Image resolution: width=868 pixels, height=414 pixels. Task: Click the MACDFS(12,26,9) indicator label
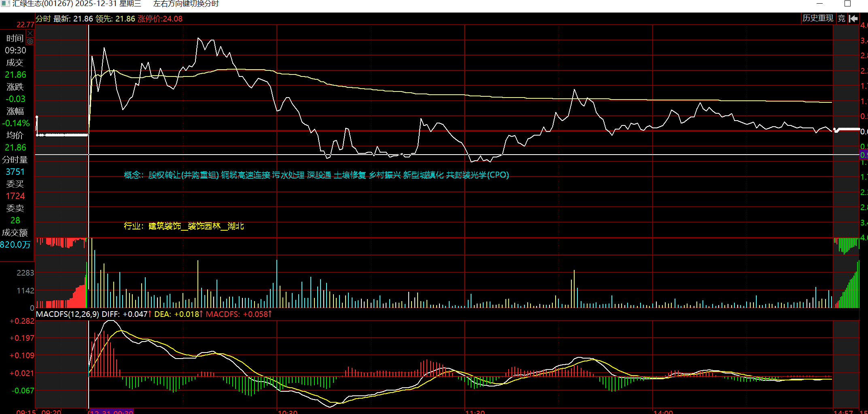pyautogui.click(x=68, y=314)
